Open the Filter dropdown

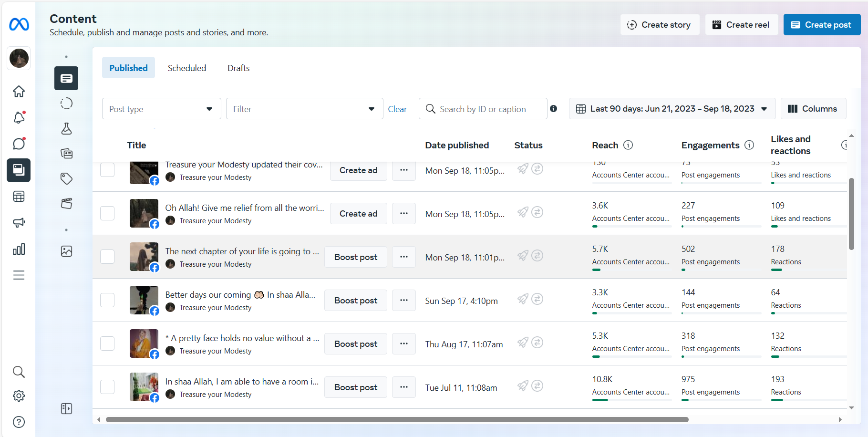point(304,109)
